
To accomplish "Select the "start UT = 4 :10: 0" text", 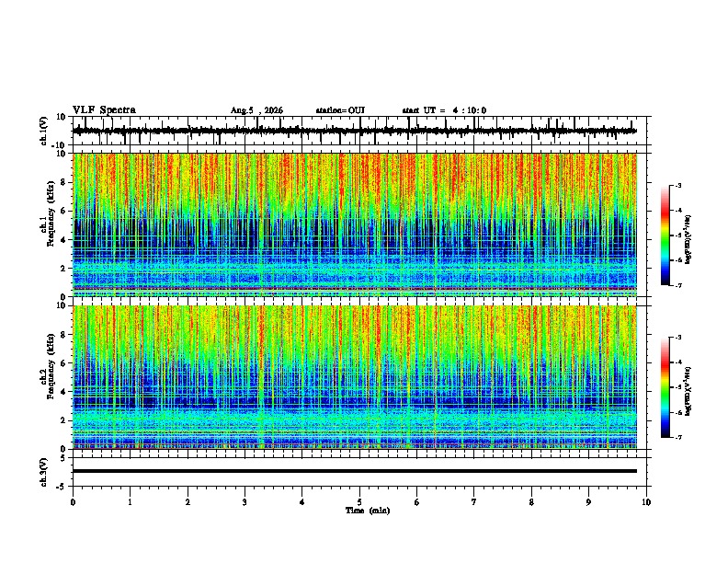I will [x=444, y=110].
